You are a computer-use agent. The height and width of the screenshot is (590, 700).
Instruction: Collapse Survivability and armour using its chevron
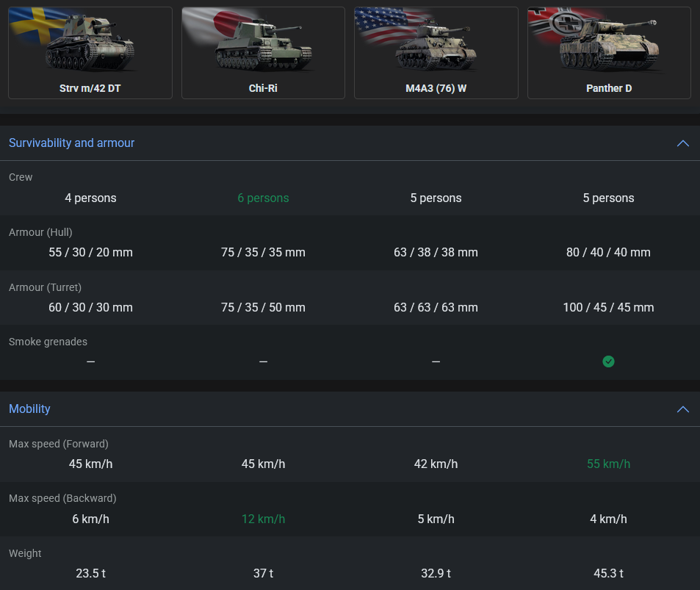[x=682, y=143]
